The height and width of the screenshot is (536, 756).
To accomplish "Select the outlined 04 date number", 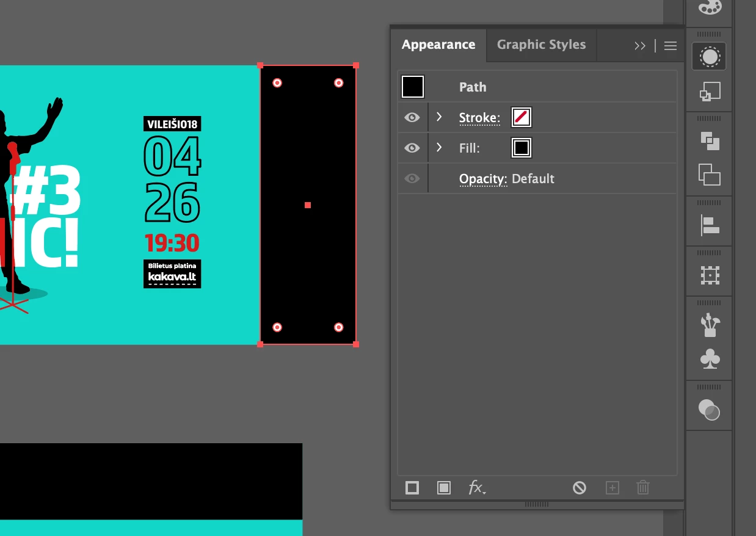I will pos(172,156).
